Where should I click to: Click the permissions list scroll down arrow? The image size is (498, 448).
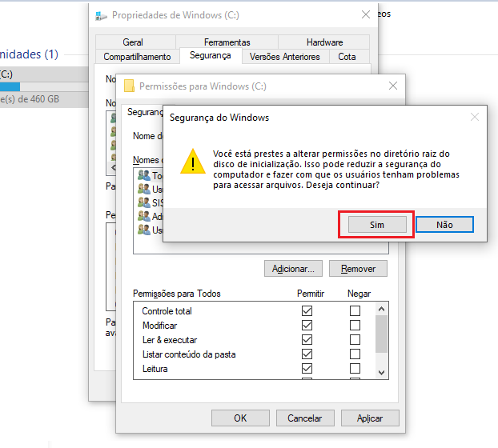click(x=382, y=373)
